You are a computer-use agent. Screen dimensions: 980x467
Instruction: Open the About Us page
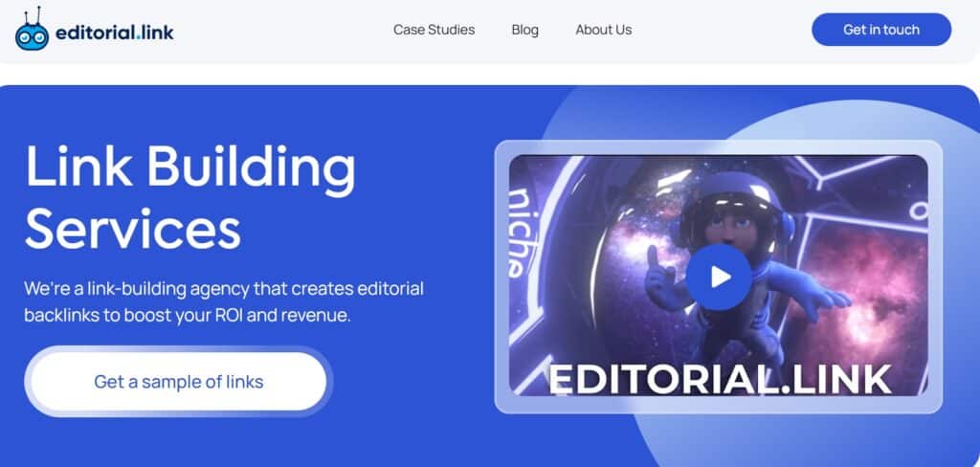[x=604, y=30]
